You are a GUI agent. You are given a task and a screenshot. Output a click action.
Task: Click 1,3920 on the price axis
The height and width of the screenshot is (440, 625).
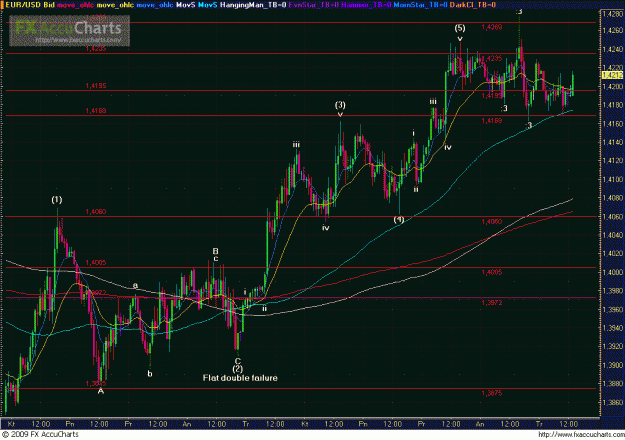tap(612, 347)
